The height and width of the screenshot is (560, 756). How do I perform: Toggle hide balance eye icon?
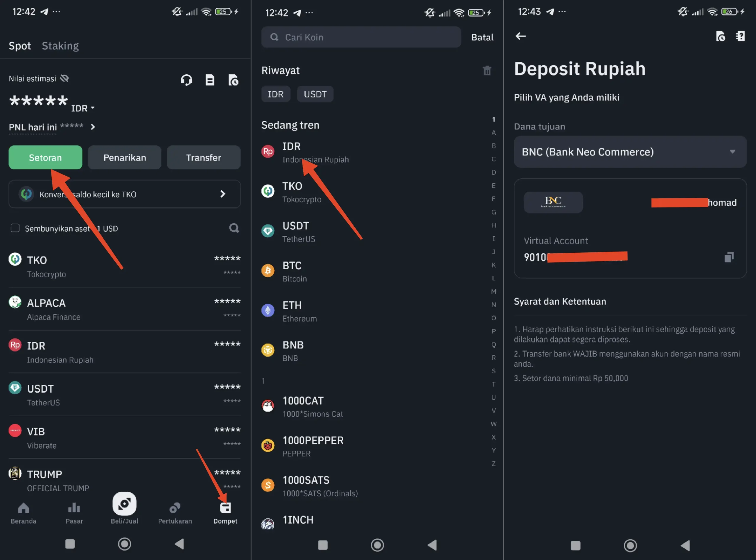coord(64,79)
